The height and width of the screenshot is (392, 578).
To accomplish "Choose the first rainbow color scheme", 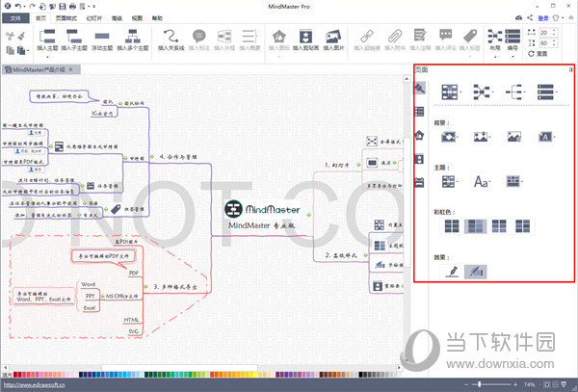I will 452,225.
